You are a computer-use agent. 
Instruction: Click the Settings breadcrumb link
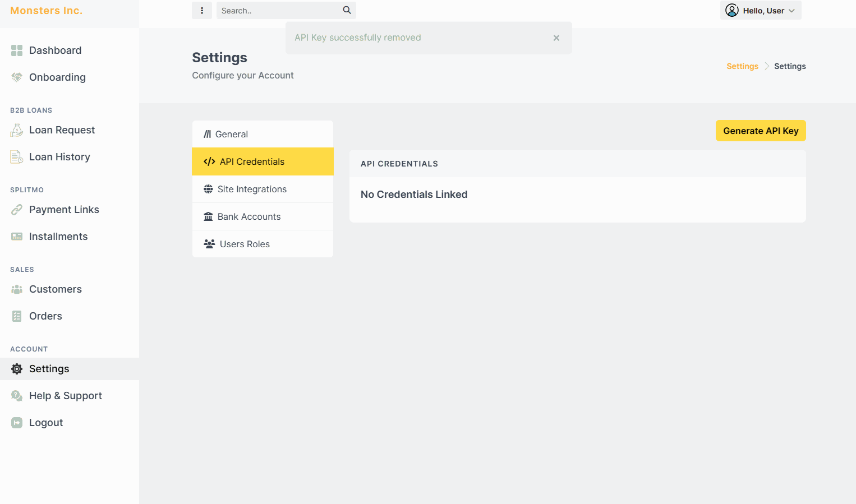tap(742, 66)
